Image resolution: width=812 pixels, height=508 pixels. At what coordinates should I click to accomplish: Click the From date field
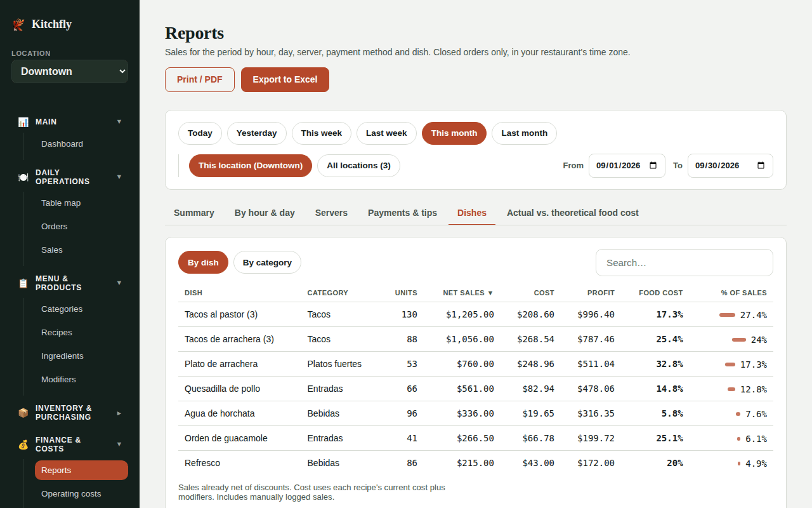click(627, 166)
